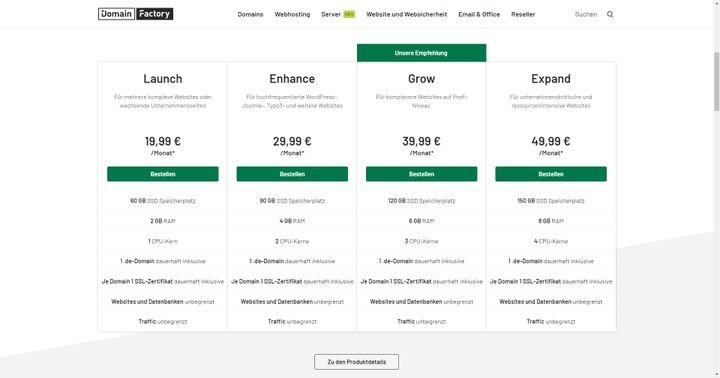The height and width of the screenshot is (378, 720).
Task: Click the 4 GB RAM entry
Action: point(292,221)
